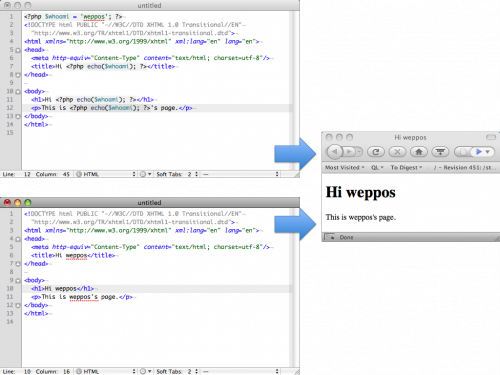Click fold marker at </body> line 13, PHP editor

tap(18, 116)
